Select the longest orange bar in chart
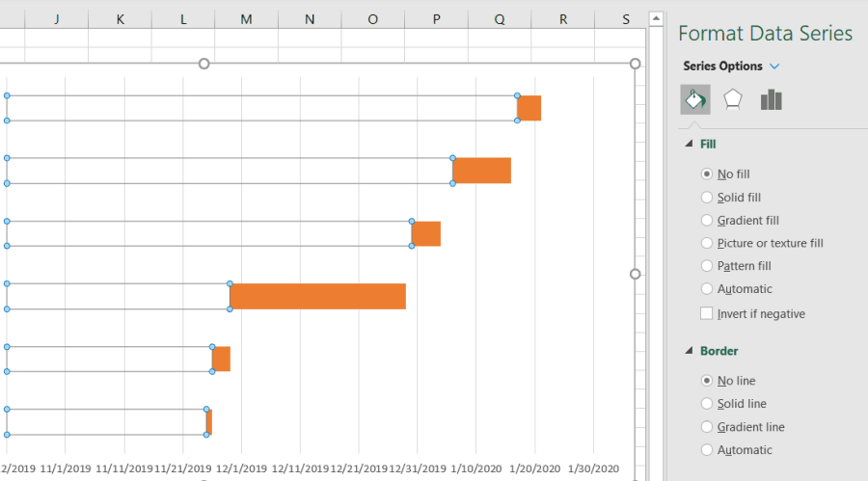This screenshot has width=868, height=481. [317, 296]
